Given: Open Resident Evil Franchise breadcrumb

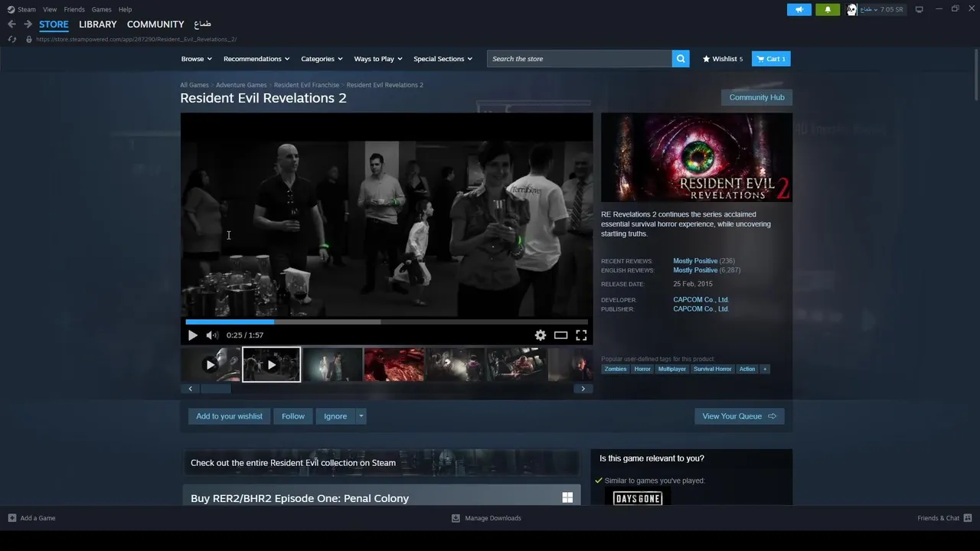Looking at the screenshot, I should tap(306, 85).
